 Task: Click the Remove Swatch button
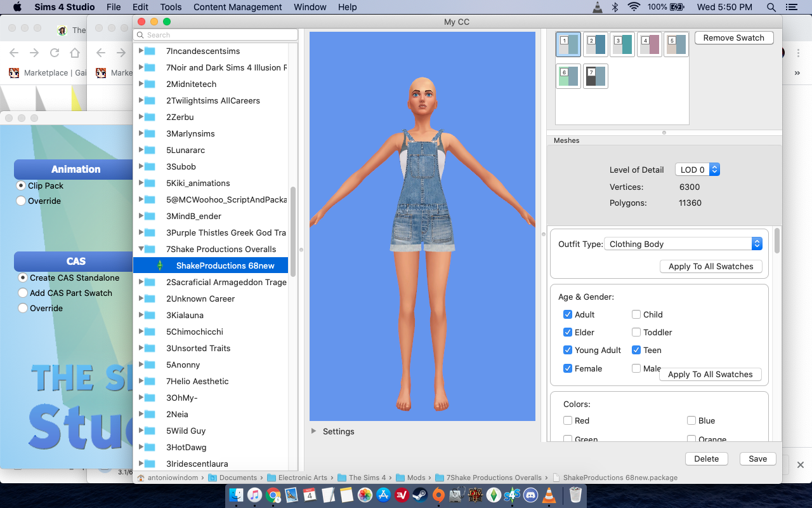click(733, 37)
